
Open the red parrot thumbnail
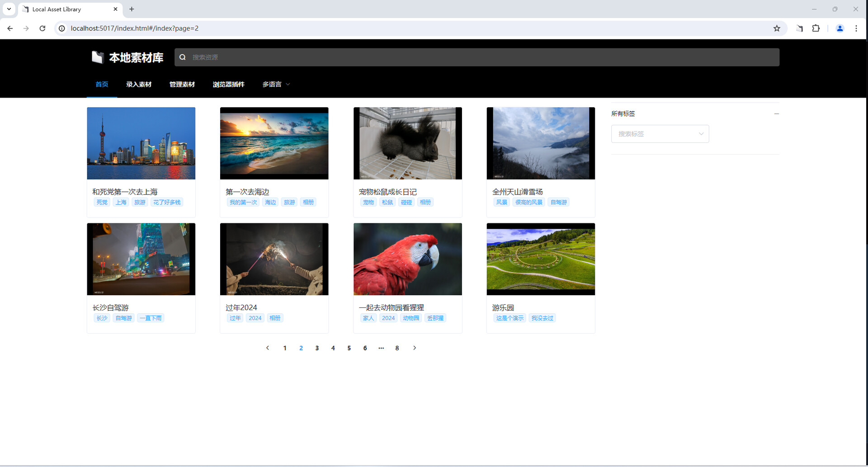pos(407,259)
